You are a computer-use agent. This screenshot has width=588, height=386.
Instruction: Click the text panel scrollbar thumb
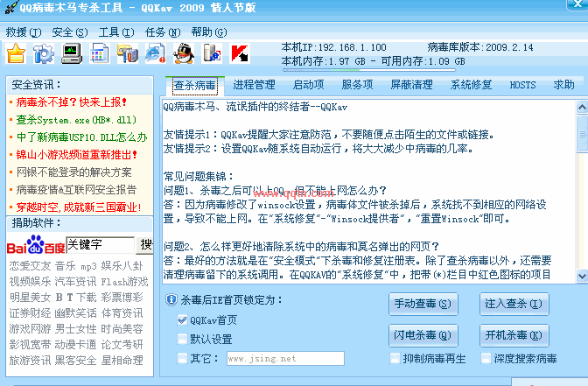pyautogui.click(x=582, y=134)
